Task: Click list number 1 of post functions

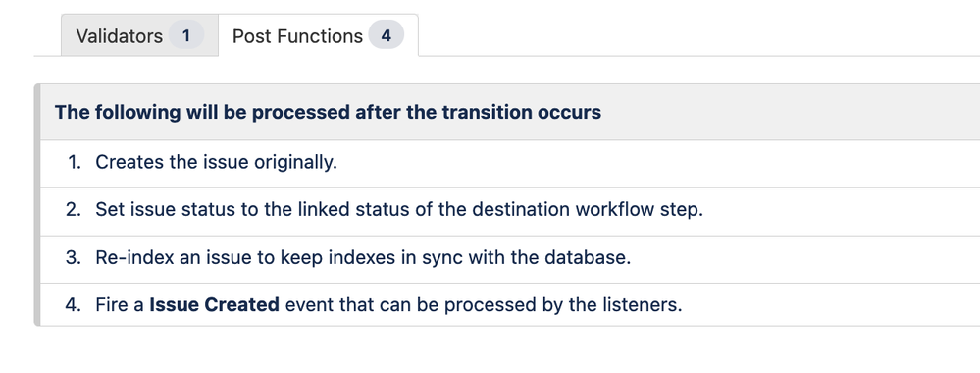Action: (75, 163)
